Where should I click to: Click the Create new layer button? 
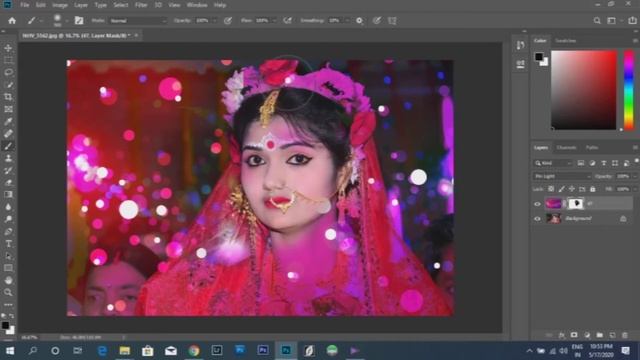[x=612, y=335]
